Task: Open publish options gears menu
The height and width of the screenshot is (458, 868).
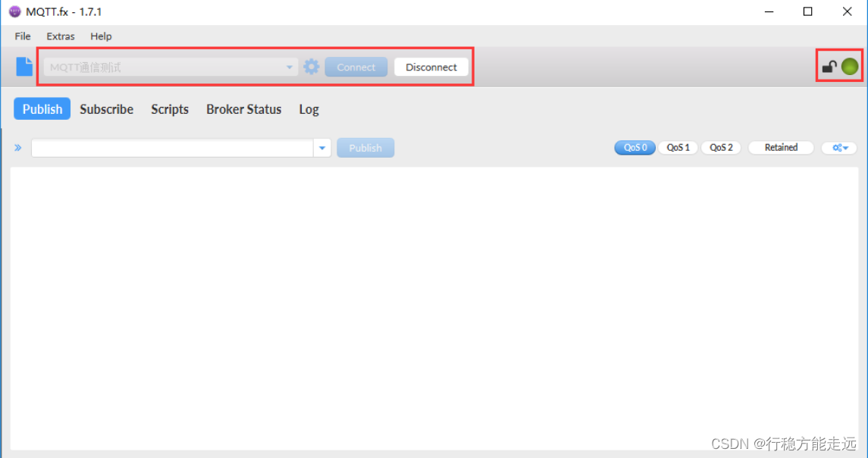Action: tap(840, 148)
